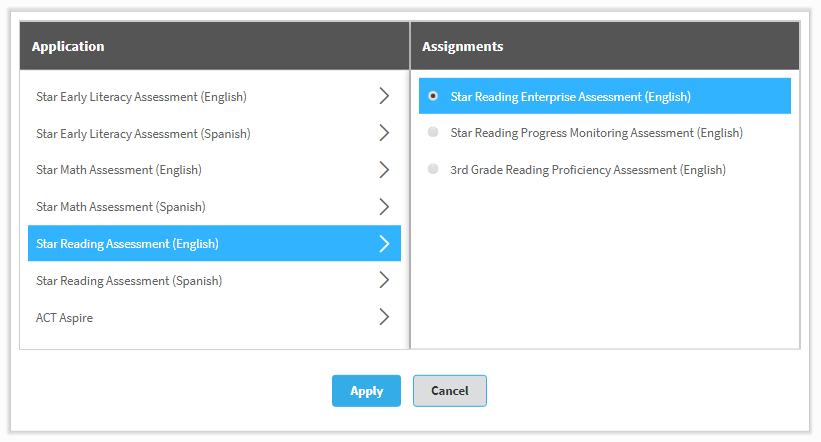Expand the Star Math Assessment (Spanish) chevron
Viewport: 821px width, 442px height.
click(384, 207)
